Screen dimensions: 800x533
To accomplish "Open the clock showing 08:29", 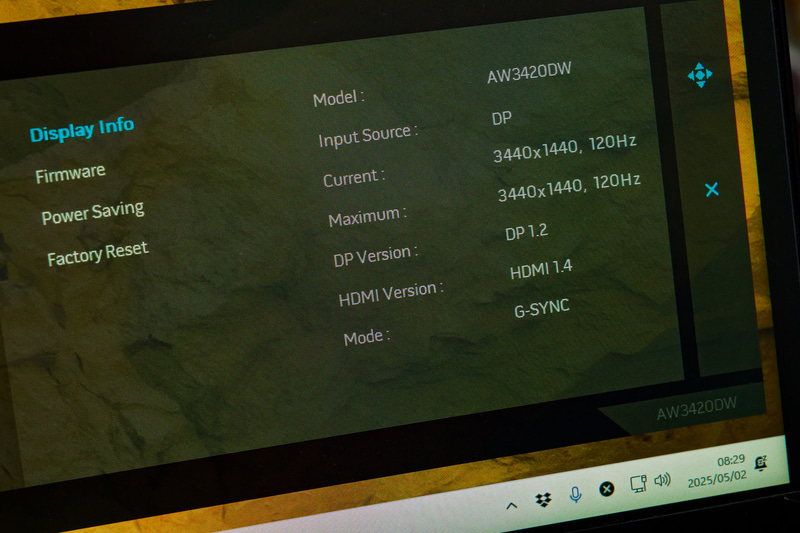I will click(731, 461).
